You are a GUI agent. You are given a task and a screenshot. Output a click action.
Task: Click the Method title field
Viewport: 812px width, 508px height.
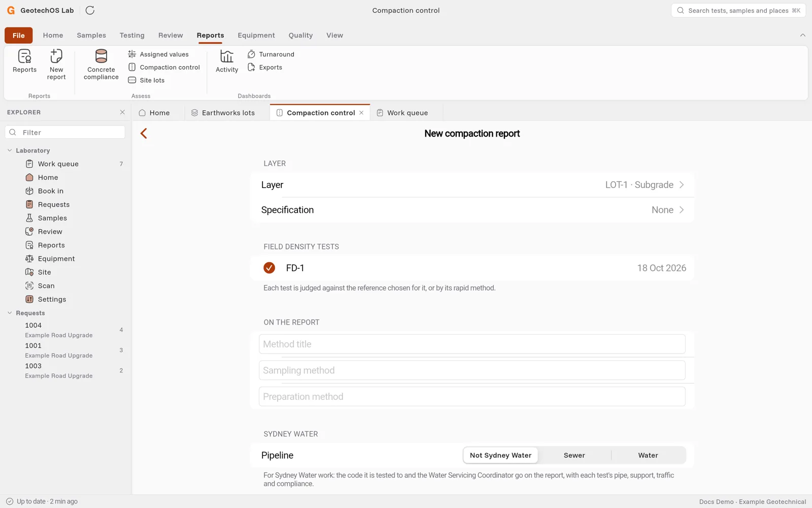click(472, 344)
